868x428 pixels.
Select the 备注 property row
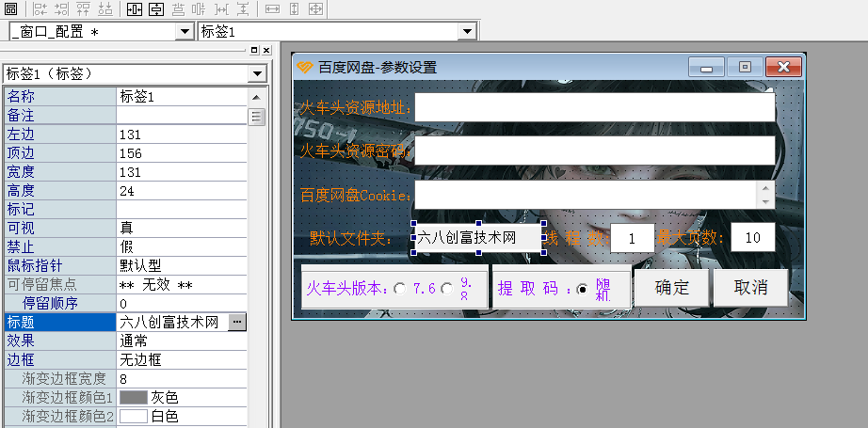125,116
